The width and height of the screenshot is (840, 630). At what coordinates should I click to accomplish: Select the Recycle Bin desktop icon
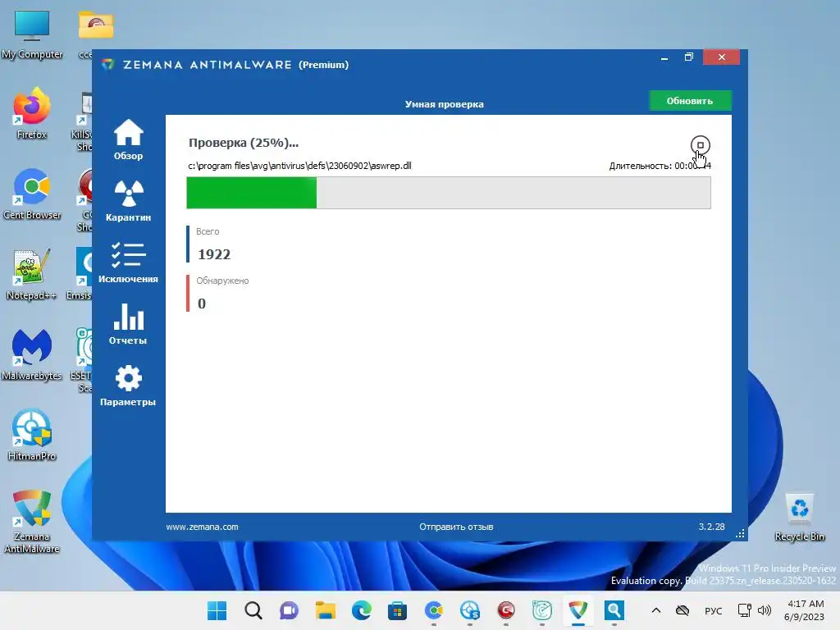[x=799, y=517]
